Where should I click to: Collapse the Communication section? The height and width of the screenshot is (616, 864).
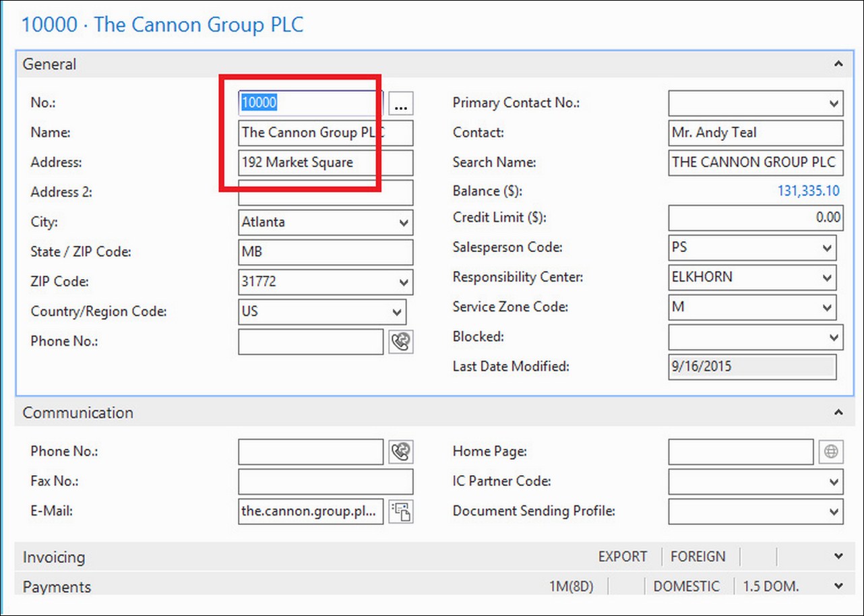(x=838, y=412)
